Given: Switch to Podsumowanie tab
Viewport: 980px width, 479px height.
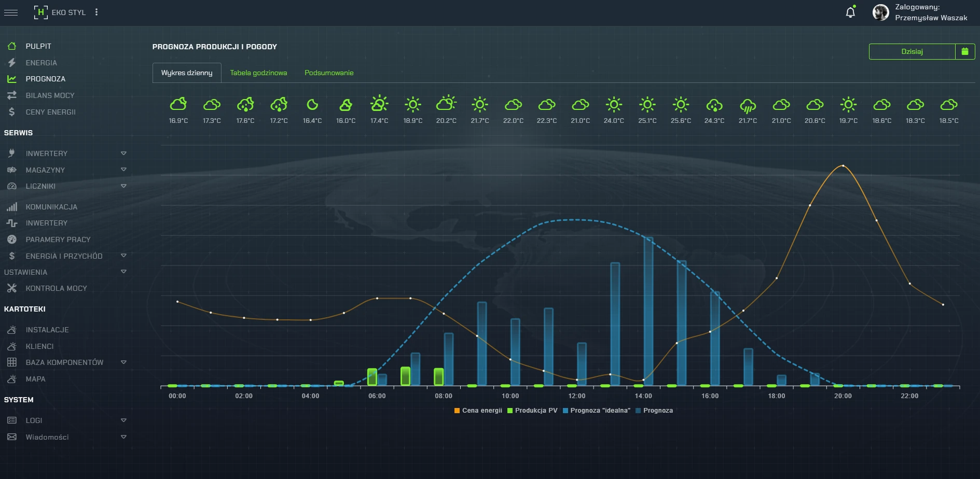Looking at the screenshot, I should point(329,73).
